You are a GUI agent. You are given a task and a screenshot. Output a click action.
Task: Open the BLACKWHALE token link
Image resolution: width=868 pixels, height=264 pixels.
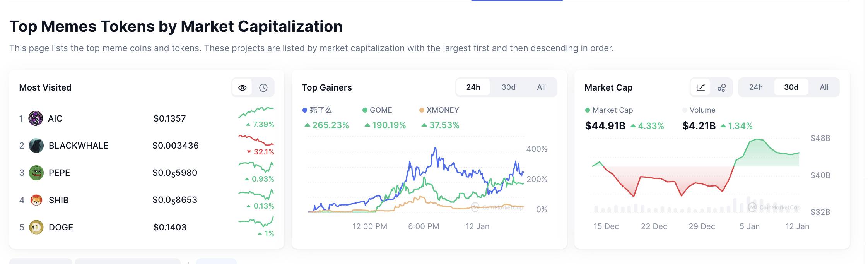(79, 146)
